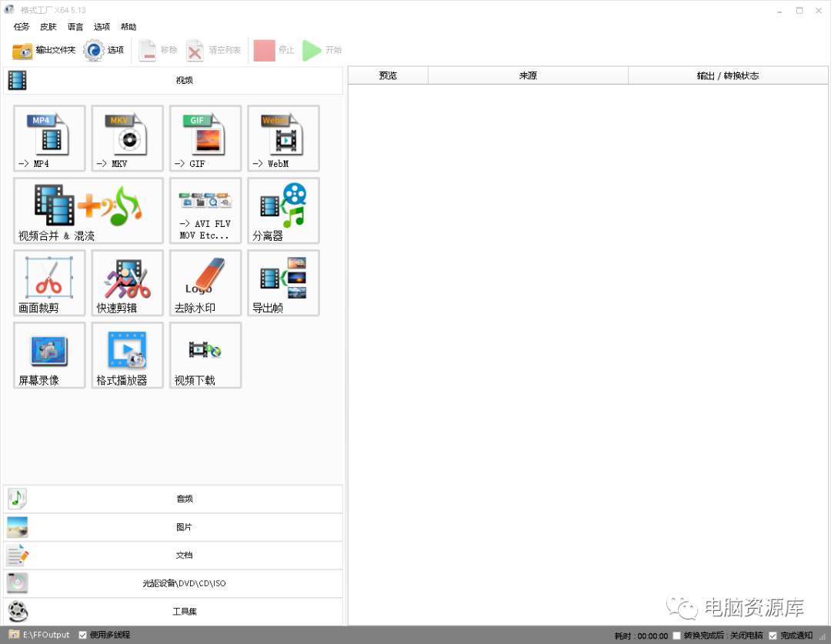831x644 pixels.
Task: Open AVI FLV MOV Etc converter
Action: pyautogui.click(x=205, y=211)
